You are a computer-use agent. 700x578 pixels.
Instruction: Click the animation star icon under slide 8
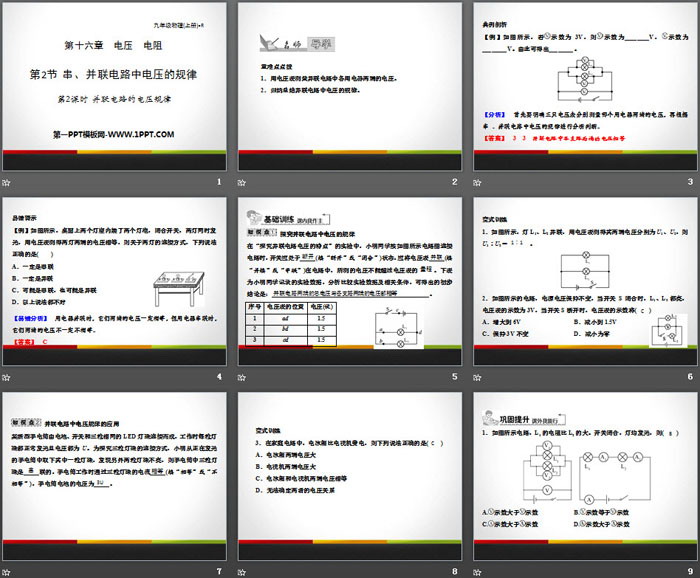pyautogui.click(x=242, y=572)
